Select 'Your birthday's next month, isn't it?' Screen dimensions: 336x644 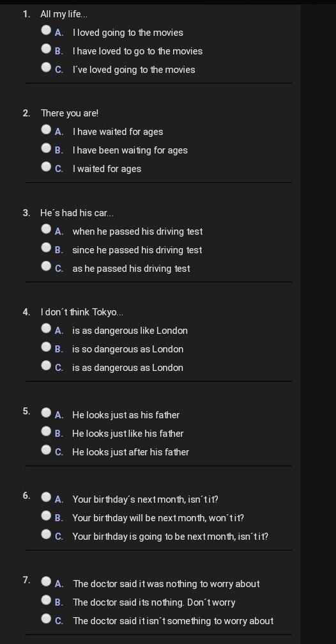coord(46,498)
